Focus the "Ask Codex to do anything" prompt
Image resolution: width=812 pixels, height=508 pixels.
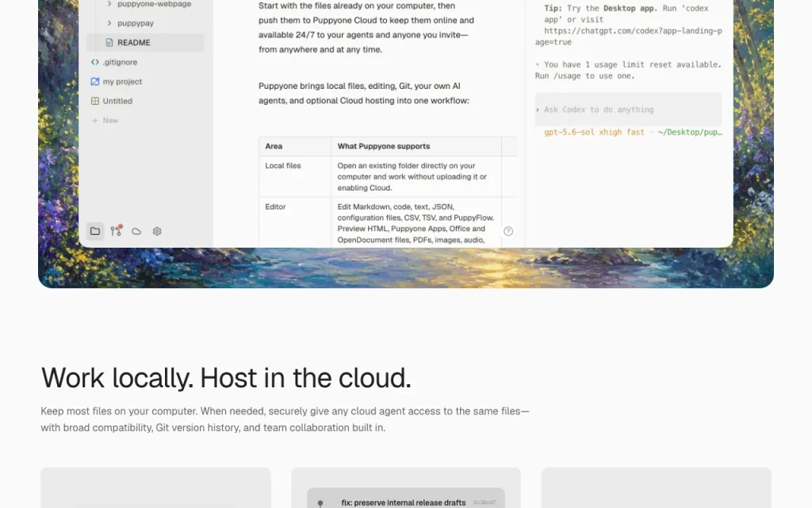coord(628,110)
